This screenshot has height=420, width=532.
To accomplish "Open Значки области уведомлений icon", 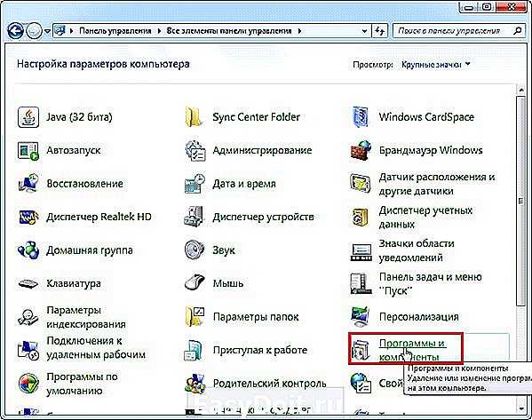I will coord(361,252).
